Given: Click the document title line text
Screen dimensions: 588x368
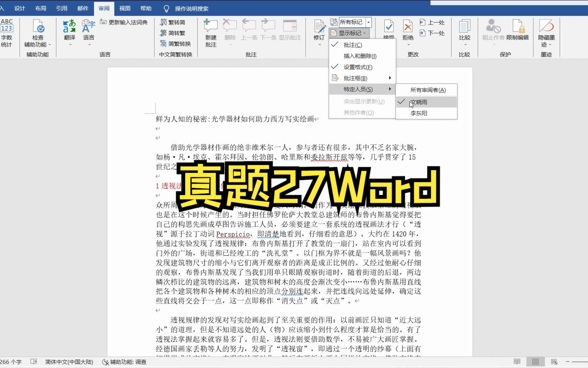Looking at the screenshot, I should (235, 119).
